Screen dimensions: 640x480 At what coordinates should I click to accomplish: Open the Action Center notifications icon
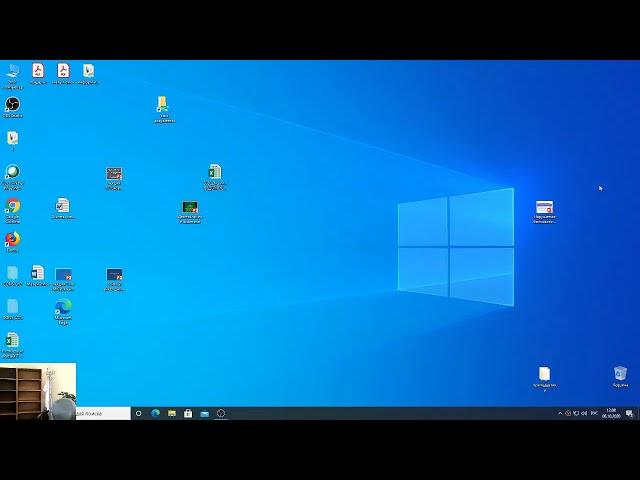629,413
